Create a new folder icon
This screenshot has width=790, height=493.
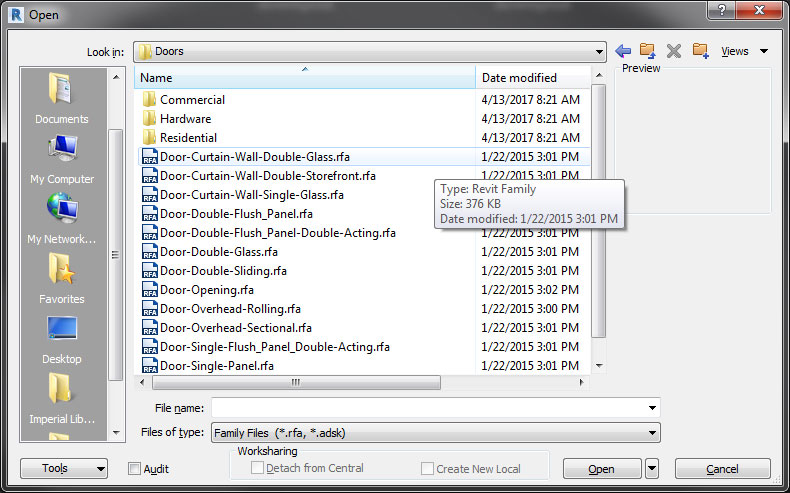[700, 50]
